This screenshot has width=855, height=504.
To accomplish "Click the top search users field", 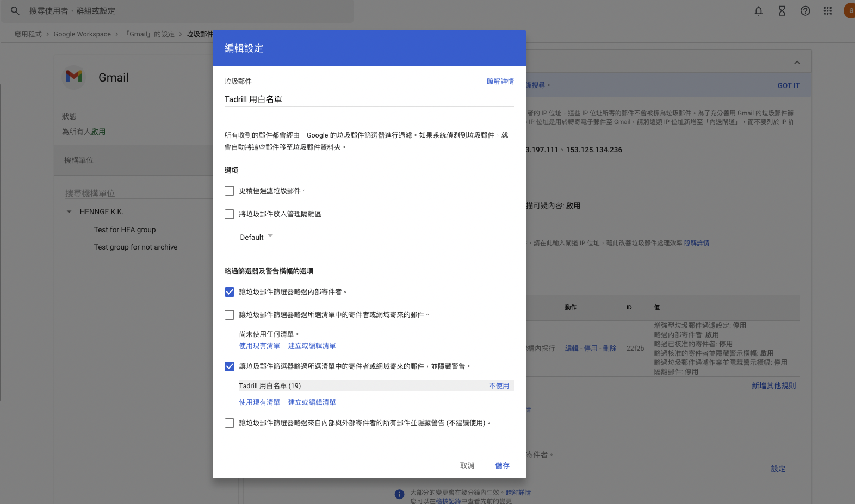I will click(177, 11).
